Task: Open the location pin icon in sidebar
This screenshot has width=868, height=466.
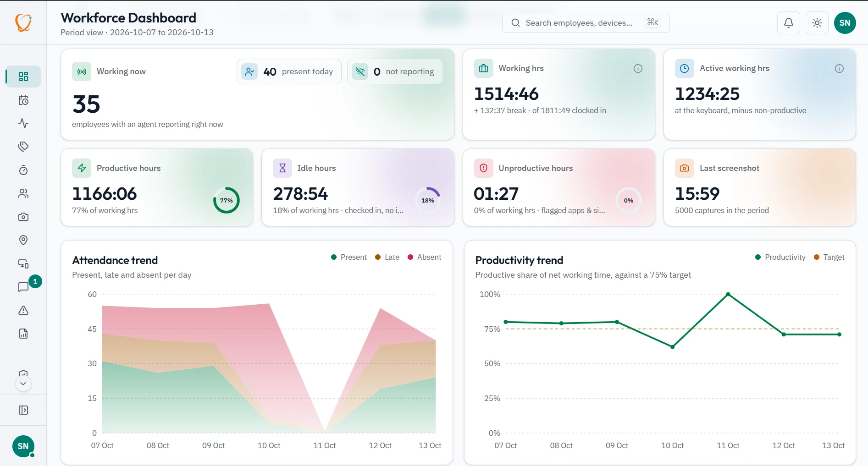Action: coord(23,240)
